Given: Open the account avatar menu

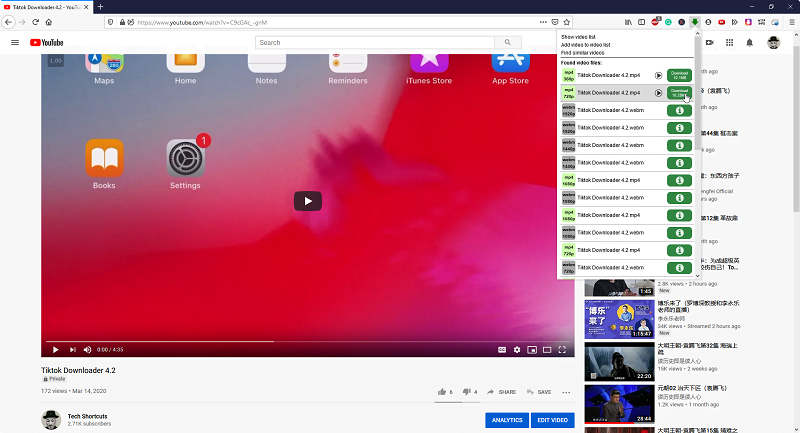Looking at the screenshot, I should pos(773,42).
